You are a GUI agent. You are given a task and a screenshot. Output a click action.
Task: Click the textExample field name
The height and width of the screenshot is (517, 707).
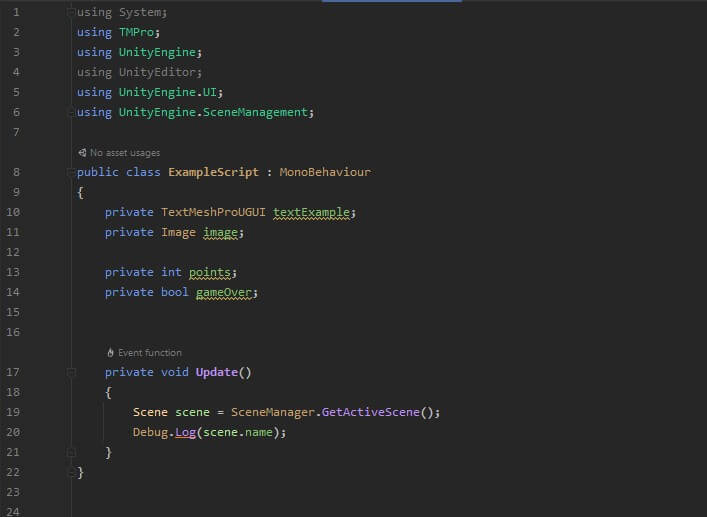(311, 212)
